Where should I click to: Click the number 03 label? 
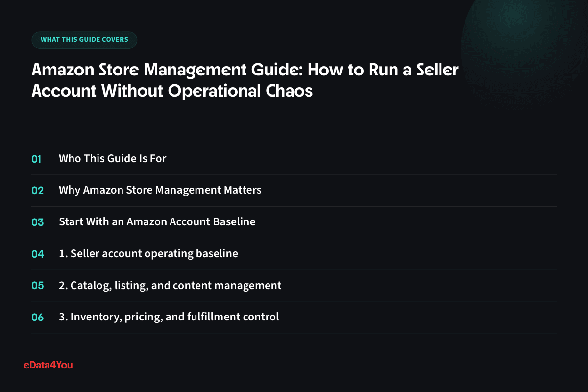(x=37, y=221)
